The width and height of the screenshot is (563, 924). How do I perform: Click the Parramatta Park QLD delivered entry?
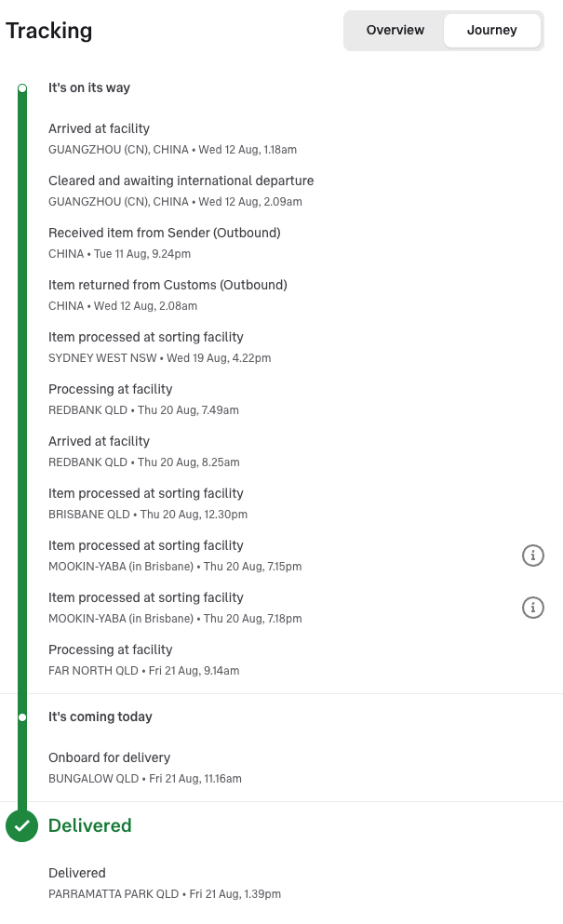coord(165,883)
